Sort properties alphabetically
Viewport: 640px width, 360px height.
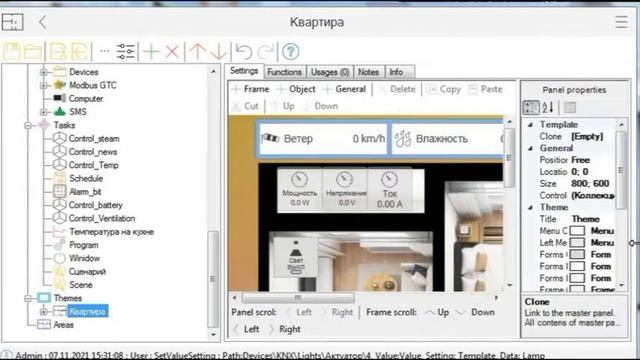tap(548, 107)
